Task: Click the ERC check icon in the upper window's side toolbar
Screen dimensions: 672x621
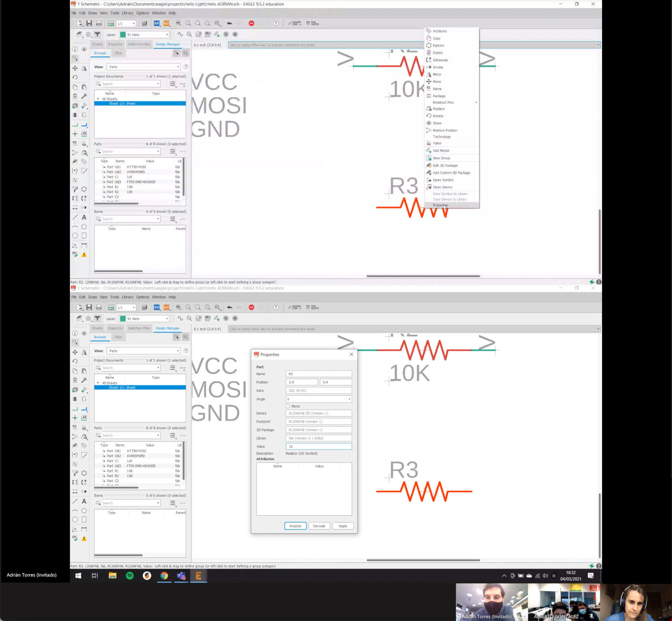Action: [75, 254]
